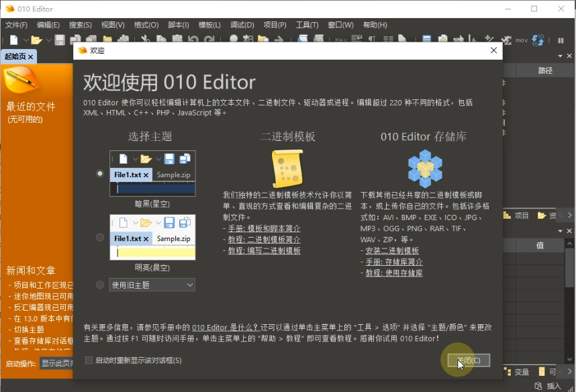
Task: Open the calculator toolbar icon
Action: pos(426,40)
